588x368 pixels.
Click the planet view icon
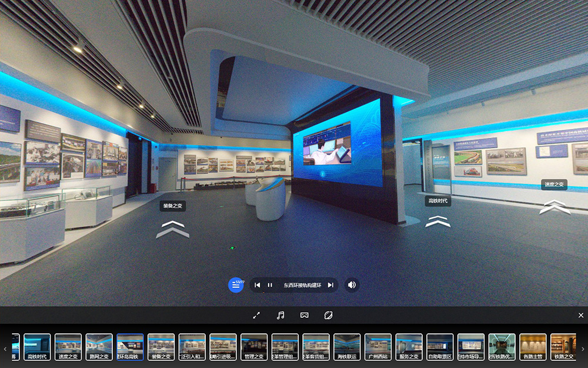[329, 316]
